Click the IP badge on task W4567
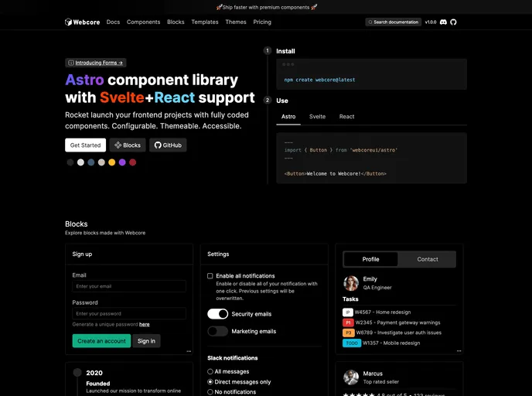The image size is (532, 396). tap(348, 312)
